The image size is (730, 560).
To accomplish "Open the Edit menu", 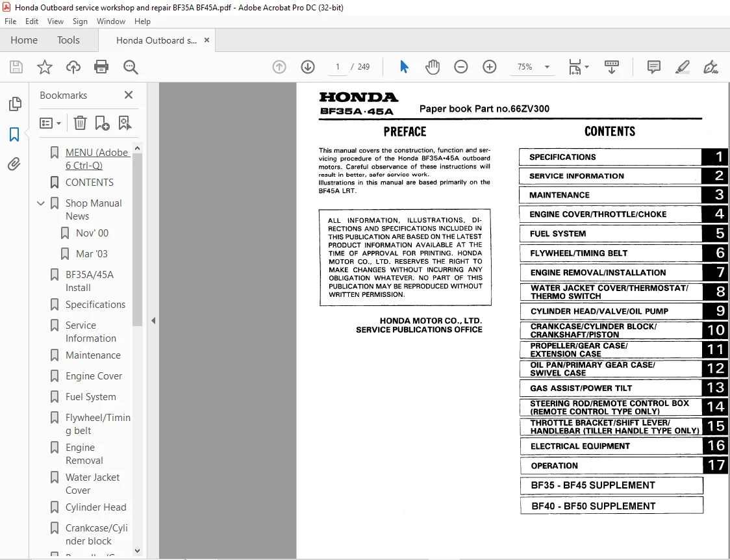I will [32, 21].
